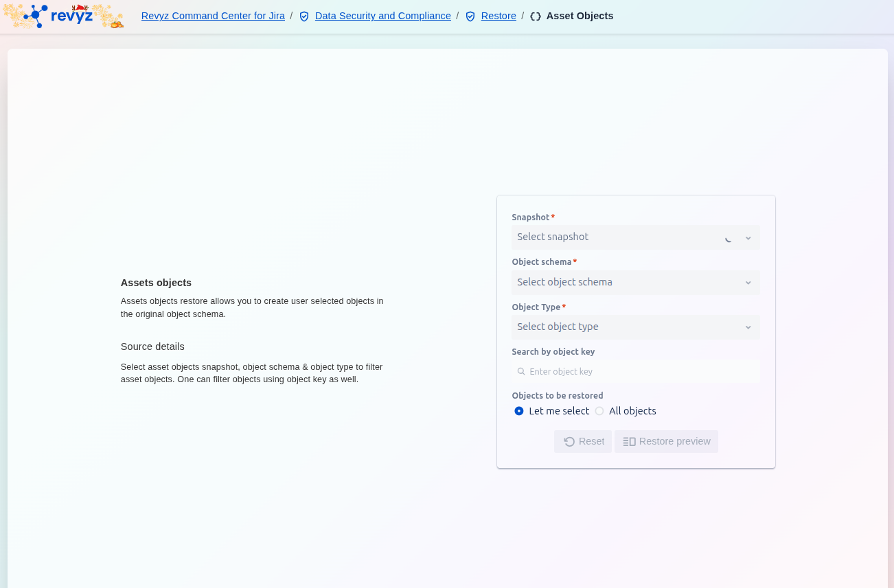Click the chevron arrow in Snapshot field

tap(748, 238)
